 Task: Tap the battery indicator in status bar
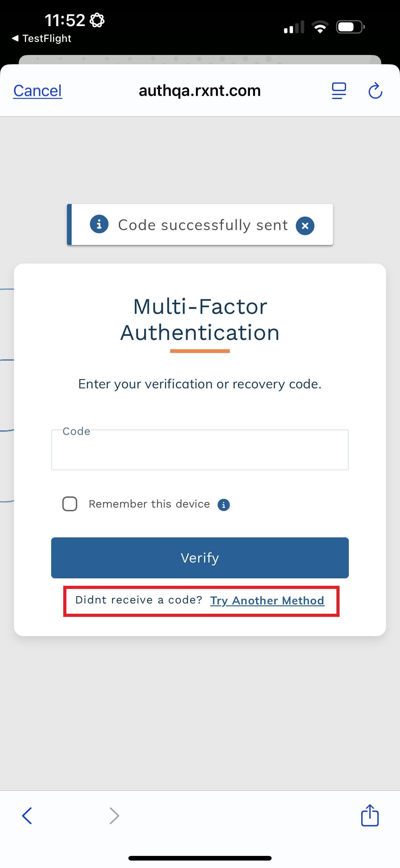pos(350,27)
